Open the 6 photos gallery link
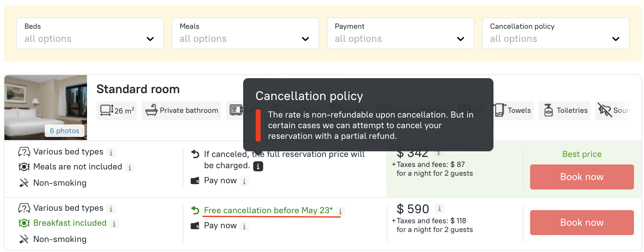Image resolution: width=644 pixels, height=252 pixels. 64,131
